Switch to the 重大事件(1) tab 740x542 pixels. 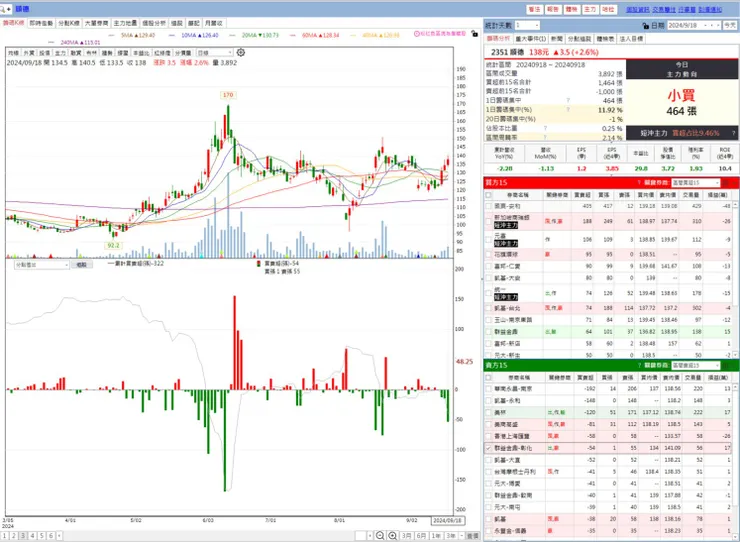click(x=530, y=39)
